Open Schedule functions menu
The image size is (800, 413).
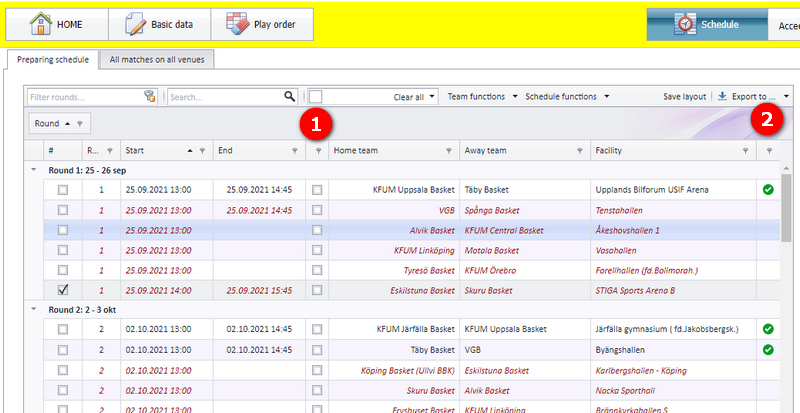click(567, 96)
